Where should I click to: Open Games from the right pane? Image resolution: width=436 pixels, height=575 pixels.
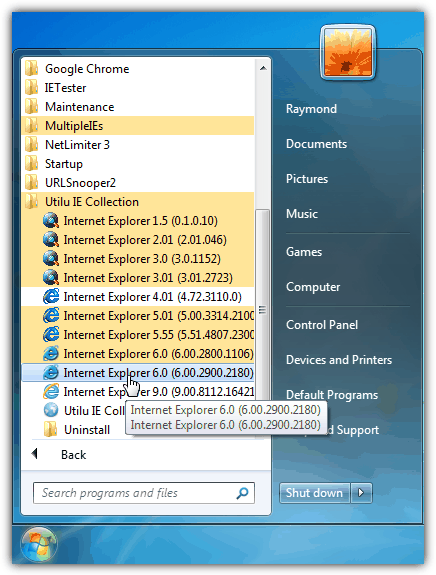[x=304, y=252]
